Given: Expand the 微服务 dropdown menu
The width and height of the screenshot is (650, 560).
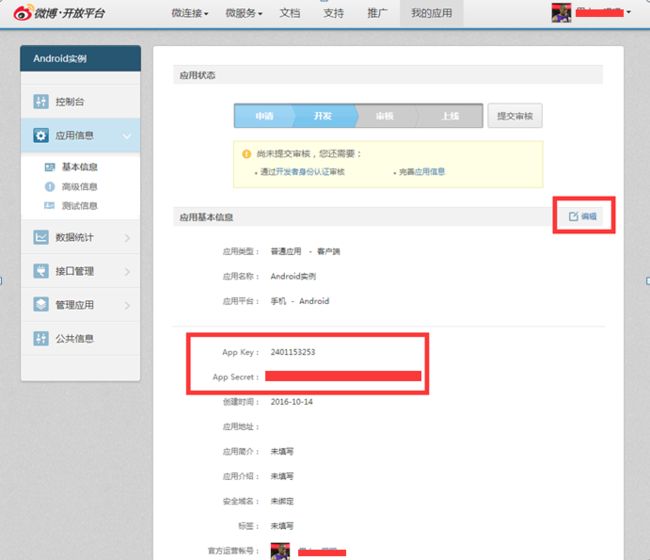Looking at the screenshot, I should [244, 13].
